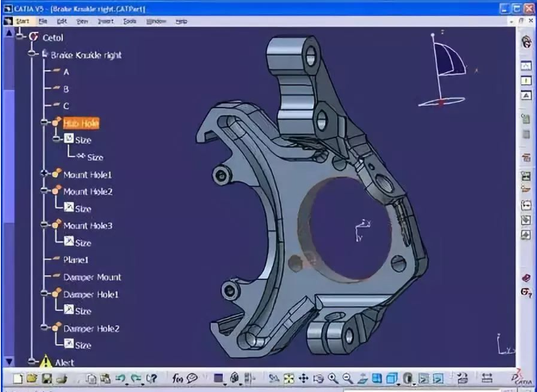Collapse the Damper Hole1 tree node
This screenshot has width=537, height=392.
45,293
